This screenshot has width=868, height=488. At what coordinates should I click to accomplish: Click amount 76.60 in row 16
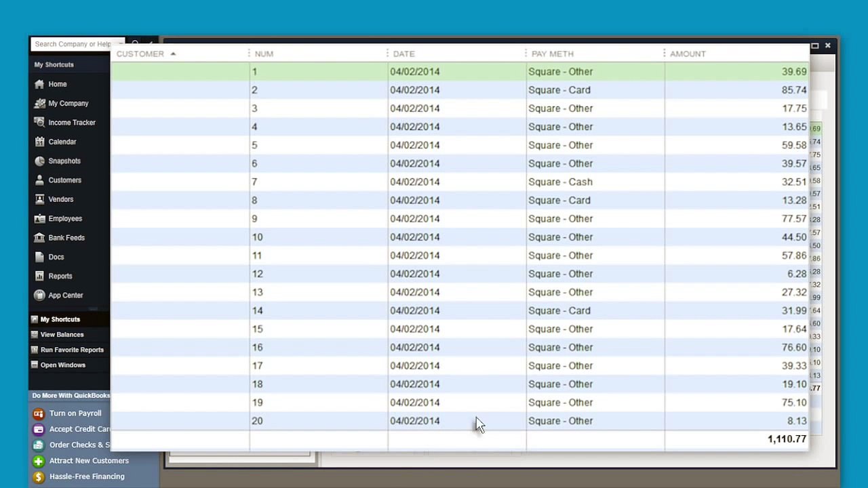[x=793, y=347]
